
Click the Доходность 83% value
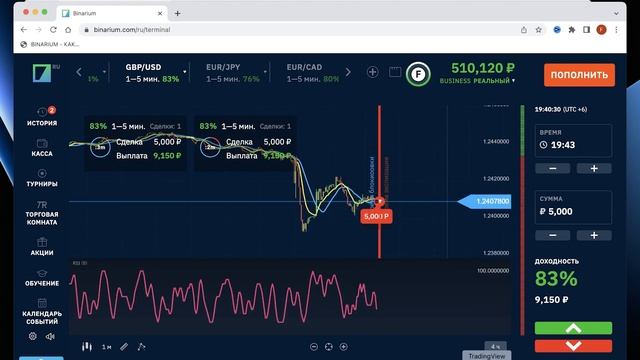point(556,279)
